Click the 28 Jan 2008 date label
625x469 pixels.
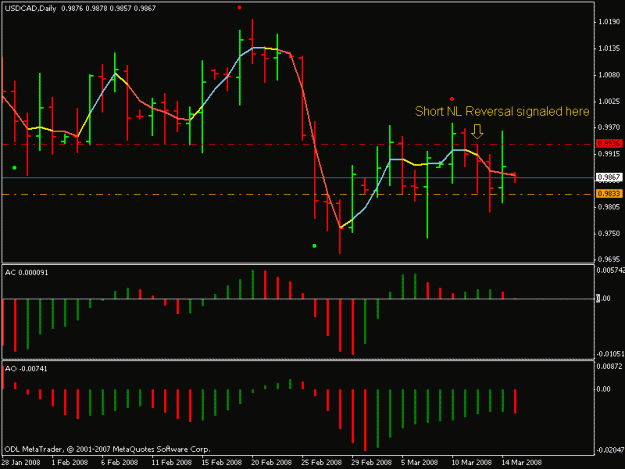coord(21,462)
